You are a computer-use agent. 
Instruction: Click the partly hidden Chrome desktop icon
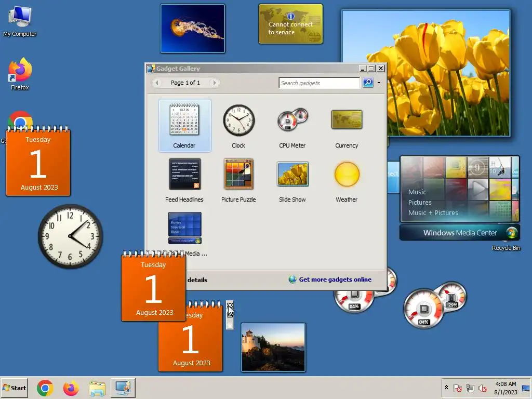(20, 118)
